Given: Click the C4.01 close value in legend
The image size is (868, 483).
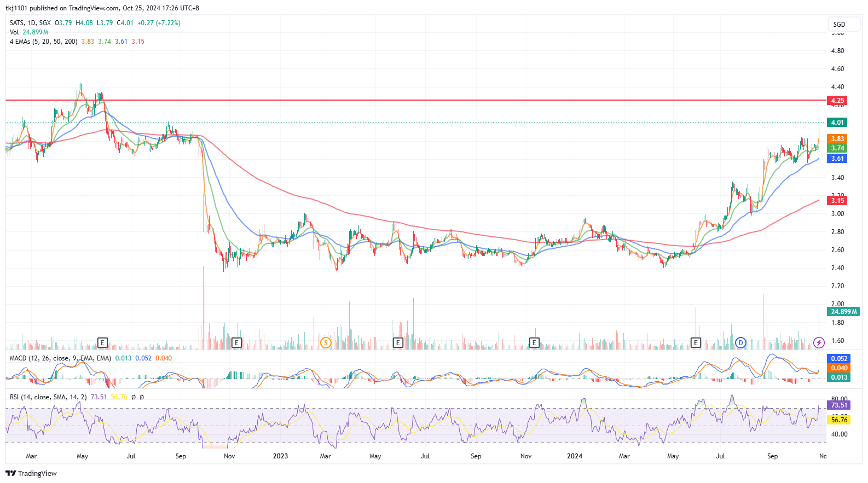Looking at the screenshot, I should [x=125, y=23].
